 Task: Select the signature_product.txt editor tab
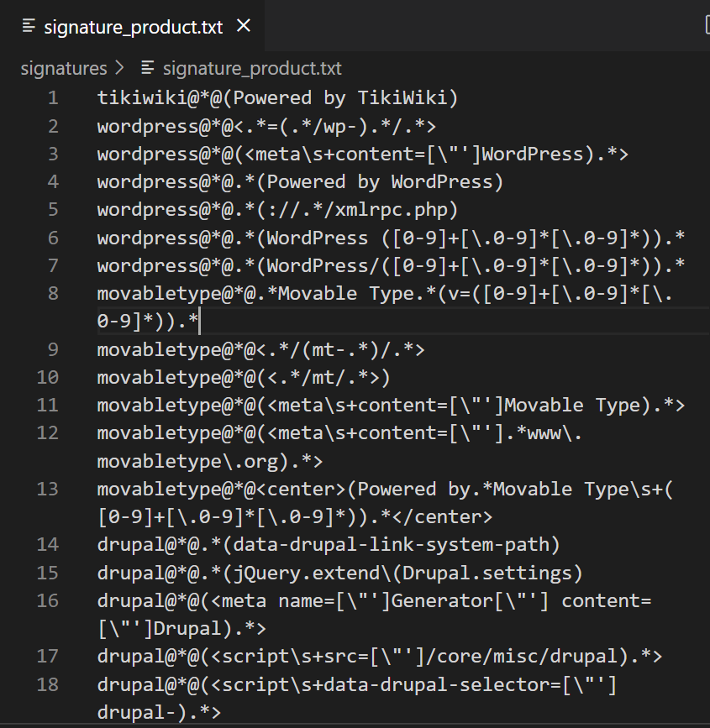[133, 27]
